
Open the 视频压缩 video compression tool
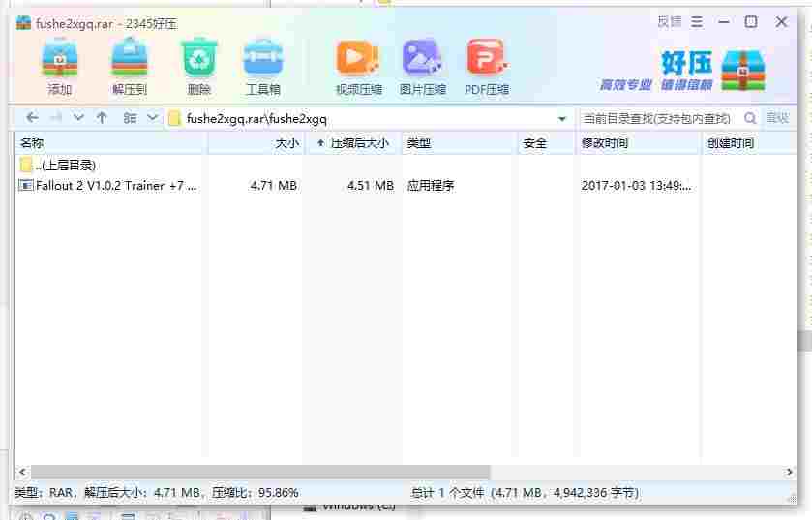(358, 68)
